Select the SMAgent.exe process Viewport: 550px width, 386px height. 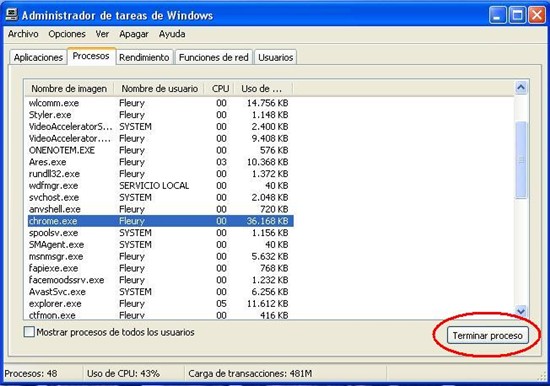(161, 245)
